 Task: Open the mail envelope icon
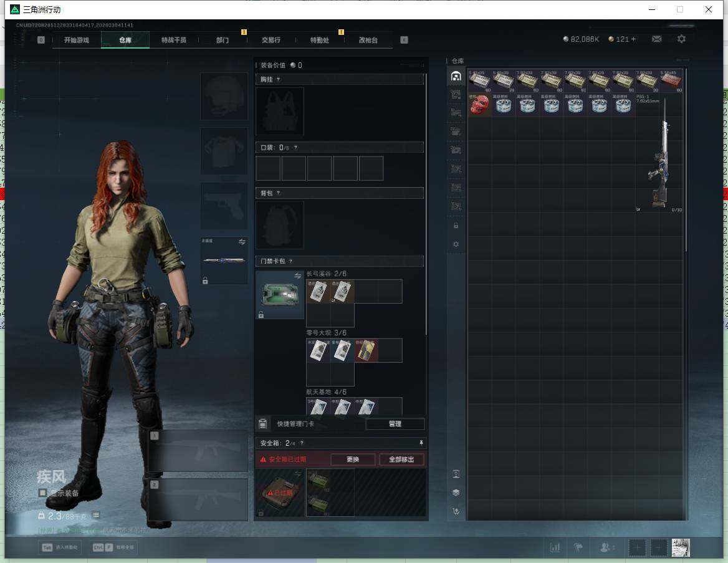(x=656, y=39)
